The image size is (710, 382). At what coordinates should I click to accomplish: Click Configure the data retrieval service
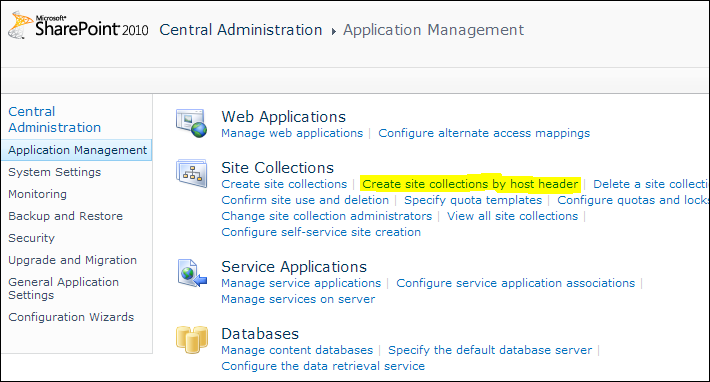(323, 366)
